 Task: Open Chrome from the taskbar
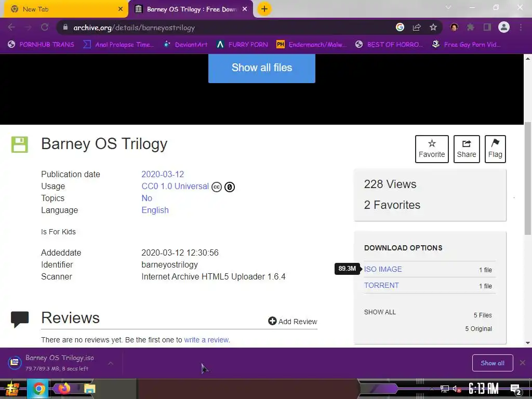tap(38, 389)
